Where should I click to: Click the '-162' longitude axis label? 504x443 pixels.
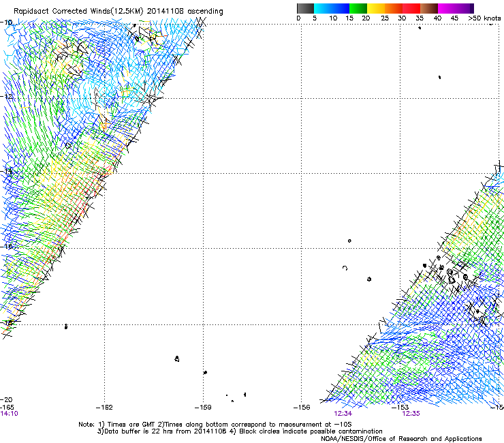[x=104, y=408]
